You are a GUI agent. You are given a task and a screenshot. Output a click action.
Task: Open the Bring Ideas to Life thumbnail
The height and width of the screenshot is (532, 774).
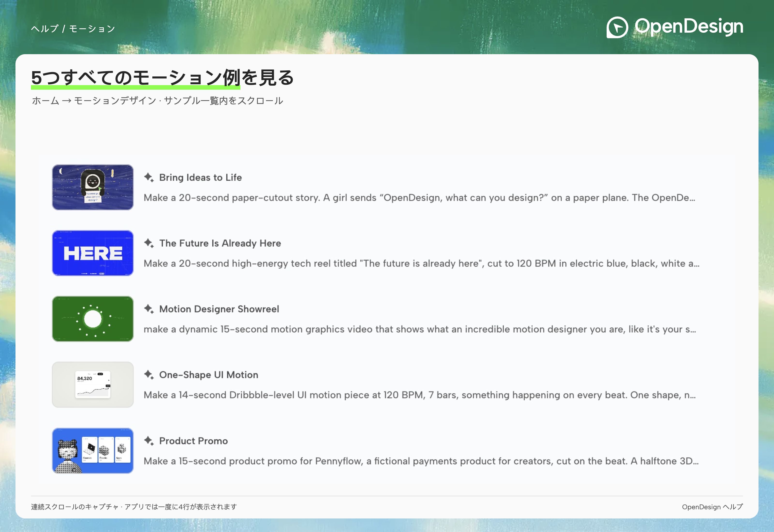[93, 187]
